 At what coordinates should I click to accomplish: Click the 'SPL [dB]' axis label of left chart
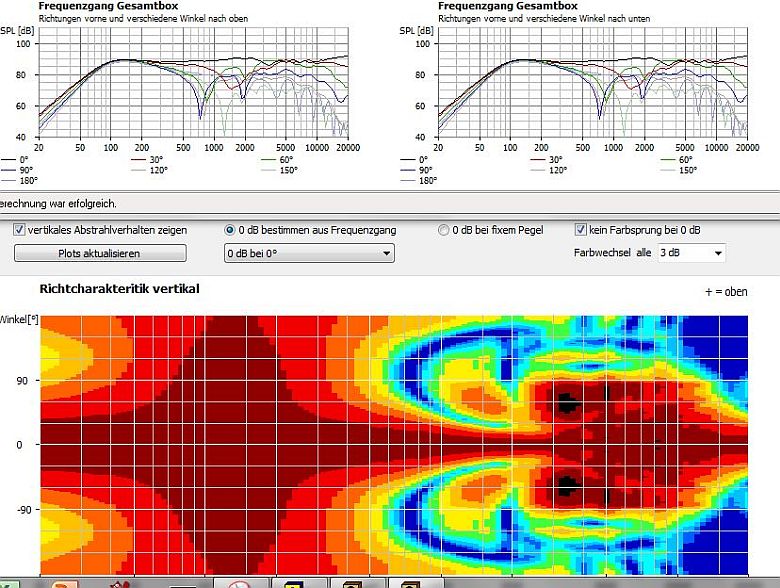pyautogui.click(x=17, y=31)
